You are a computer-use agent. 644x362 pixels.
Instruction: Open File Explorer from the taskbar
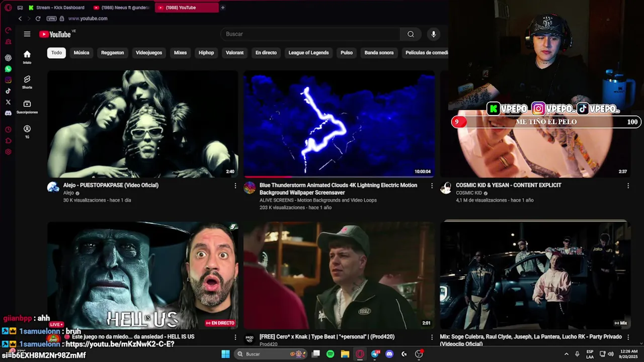click(x=345, y=354)
